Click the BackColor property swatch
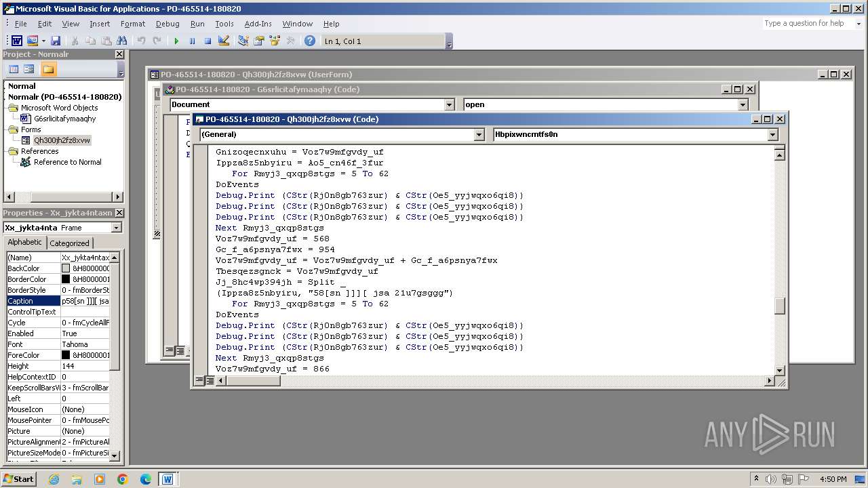Screen dimensions: 868x488 [x=66, y=268]
